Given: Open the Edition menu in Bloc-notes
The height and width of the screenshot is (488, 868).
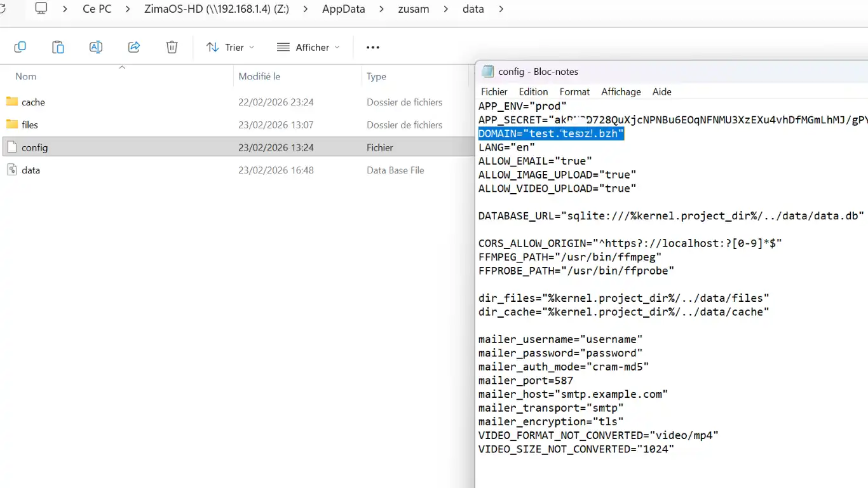Looking at the screenshot, I should [x=533, y=91].
